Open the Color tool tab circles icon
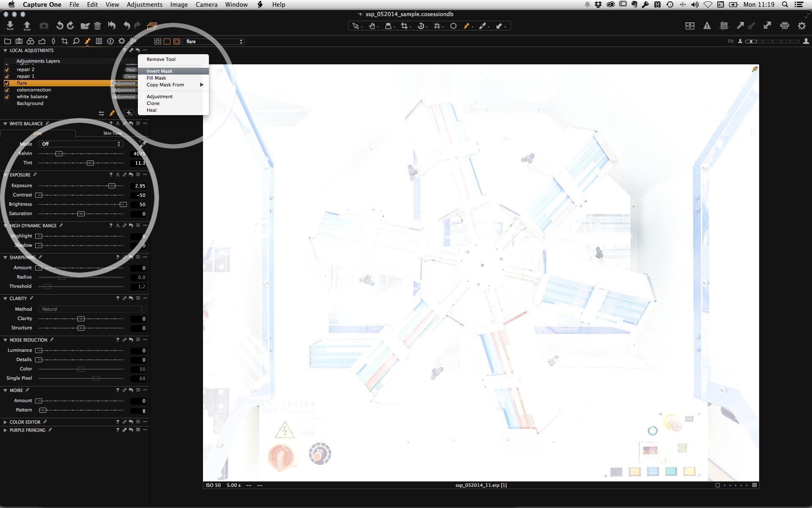Screen dimensions: 812x508 pyautogui.click(x=30, y=41)
